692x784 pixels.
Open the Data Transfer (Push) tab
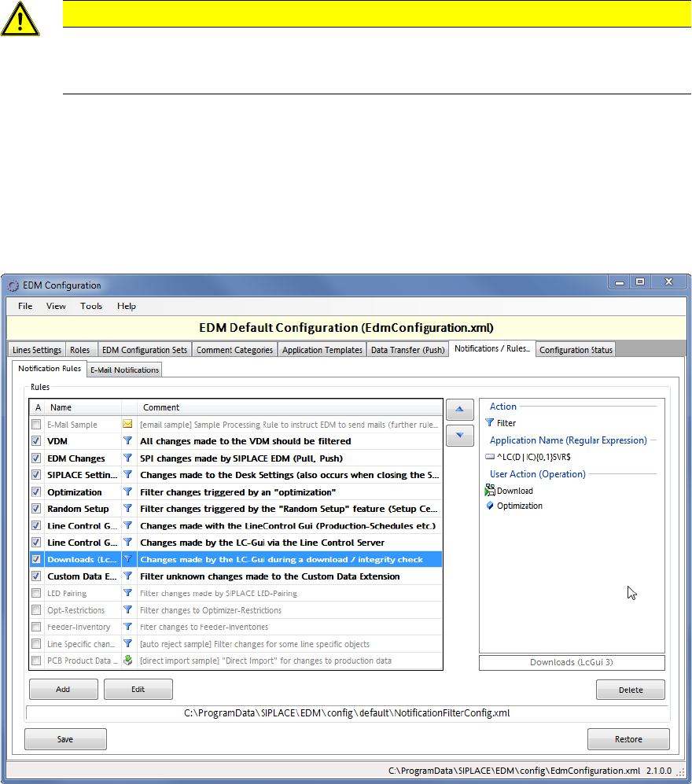click(x=407, y=350)
